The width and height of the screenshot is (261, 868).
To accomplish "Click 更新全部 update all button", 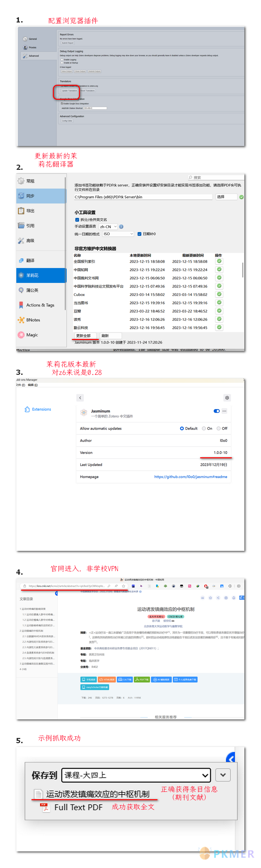I will 86,336.
